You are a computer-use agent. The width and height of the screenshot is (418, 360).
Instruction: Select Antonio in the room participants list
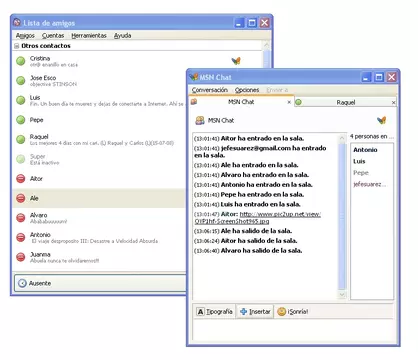pos(365,150)
